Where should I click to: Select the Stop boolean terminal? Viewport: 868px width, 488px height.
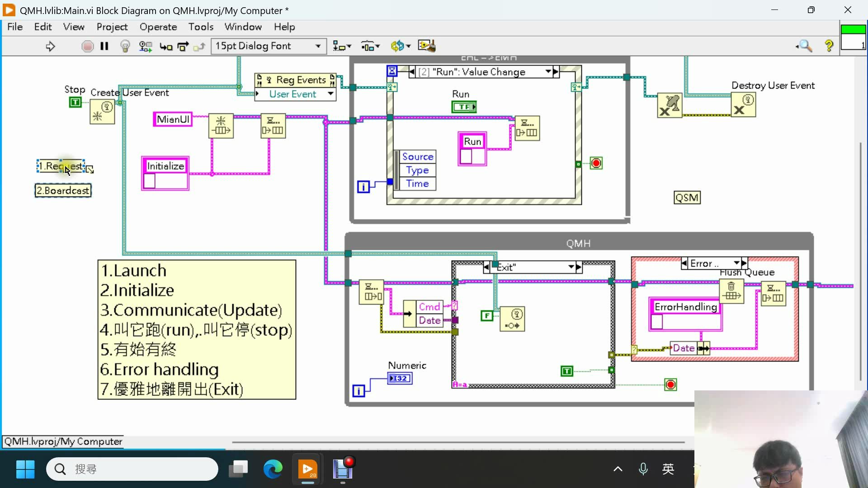click(x=75, y=103)
